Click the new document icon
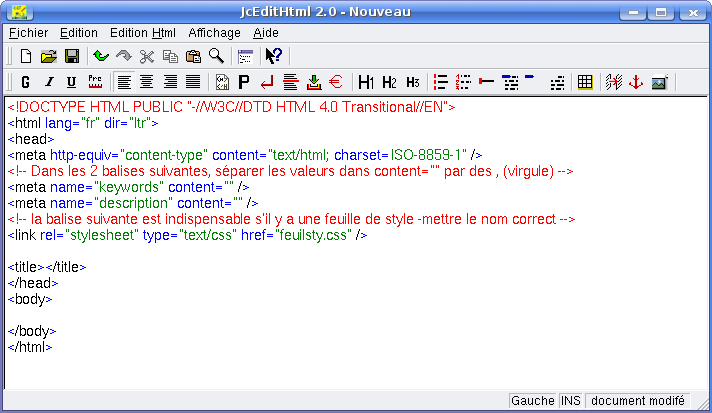The image size is (712, 413). tap(26, 56)
